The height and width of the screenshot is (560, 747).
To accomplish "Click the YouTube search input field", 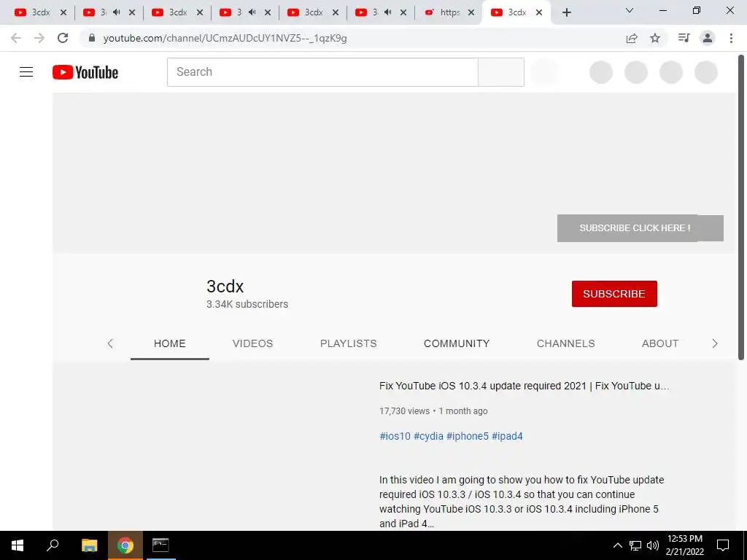I will (x=322, y=72).
